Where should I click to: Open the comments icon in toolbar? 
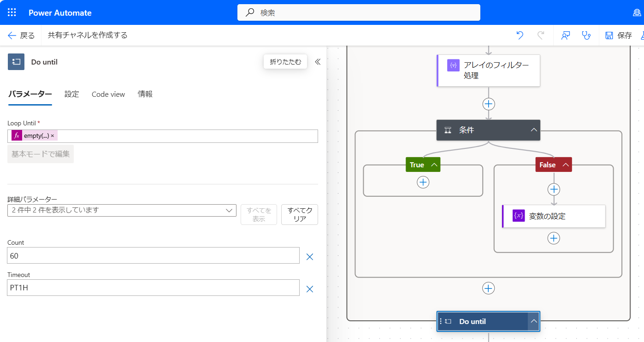pos(566,35)
